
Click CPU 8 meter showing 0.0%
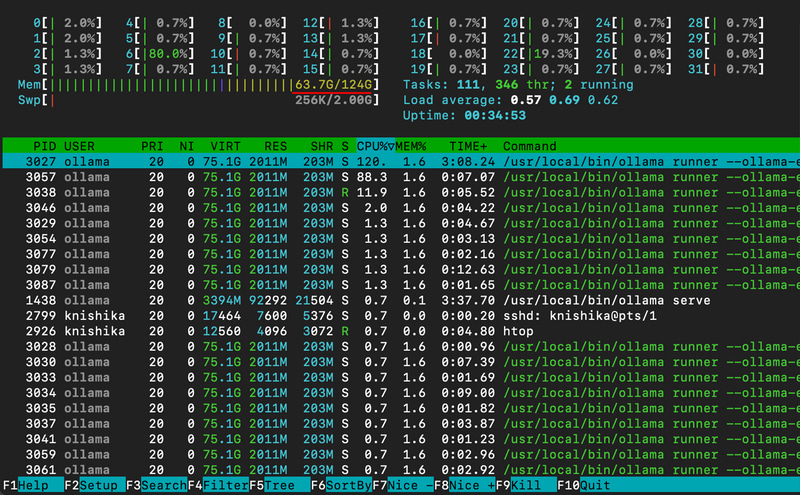coord(252,23)
